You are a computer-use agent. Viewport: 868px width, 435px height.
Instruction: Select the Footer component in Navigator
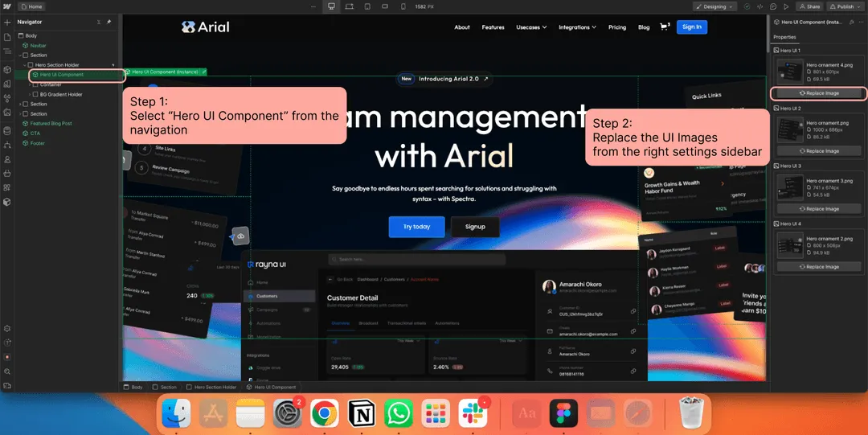(x=38, y=143)
